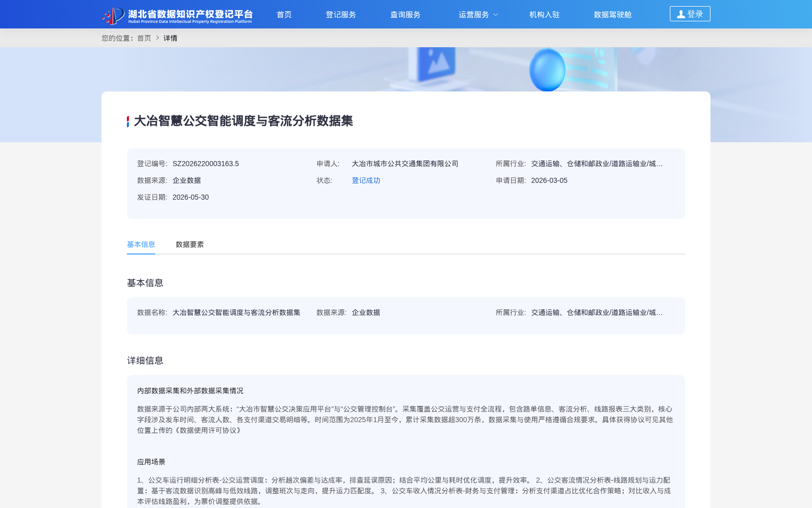
Task: Click the 登记编号 label
Action: [152, 164]
